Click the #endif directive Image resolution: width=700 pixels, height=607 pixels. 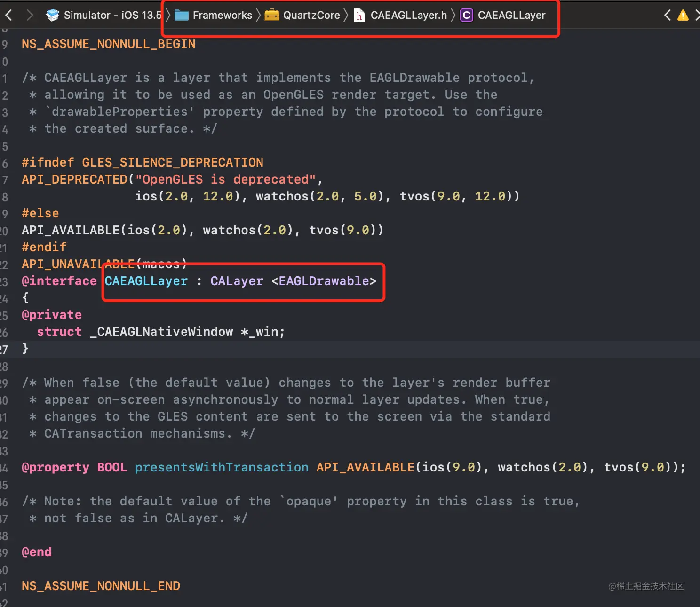pyautogui.click(x=44, y=247)
